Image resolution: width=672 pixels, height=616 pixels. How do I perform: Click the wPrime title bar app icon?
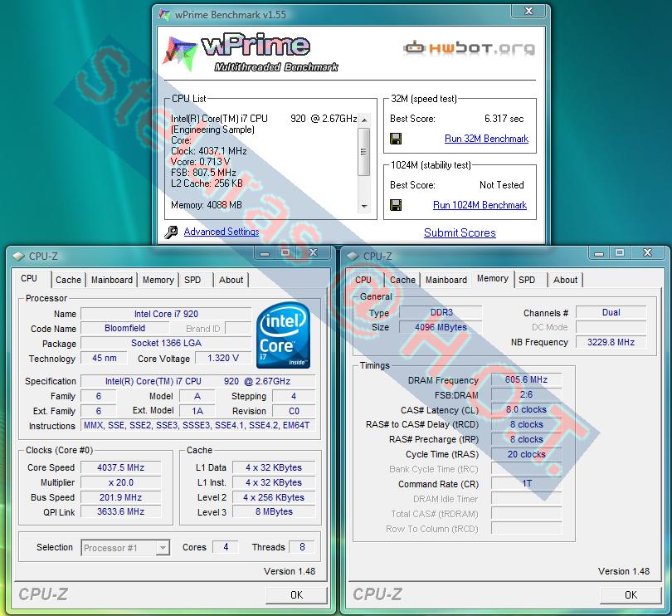tap(164, 15)
